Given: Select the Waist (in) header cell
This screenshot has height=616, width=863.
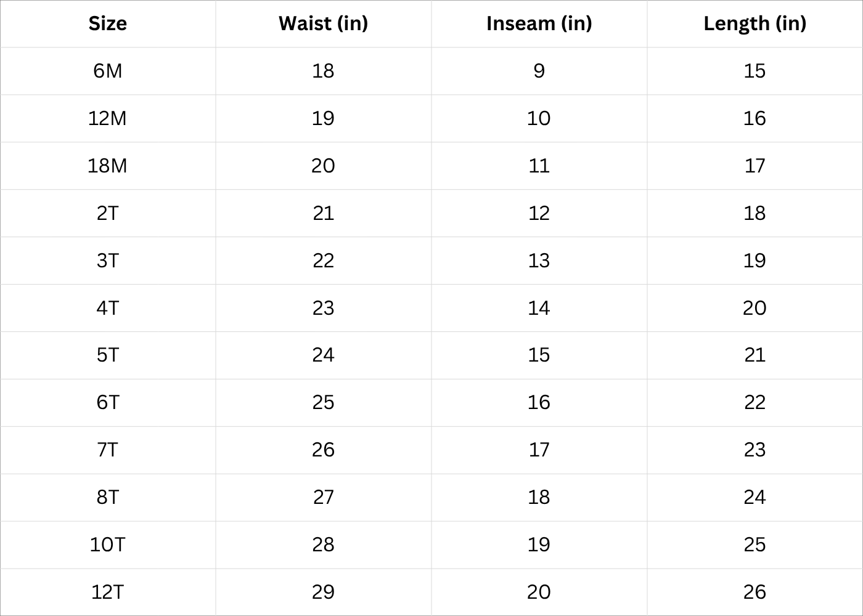Looking at the screenshot, I should [x=323, y=23].
